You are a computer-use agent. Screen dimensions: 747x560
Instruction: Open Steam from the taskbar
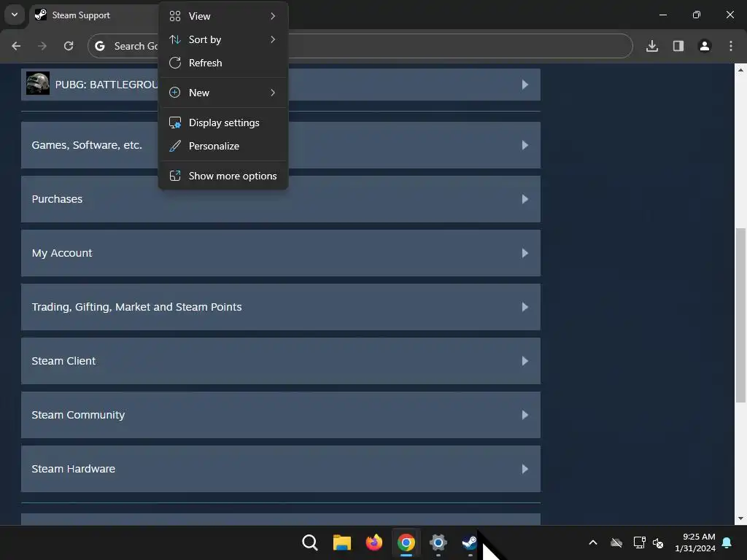point(470,542)
